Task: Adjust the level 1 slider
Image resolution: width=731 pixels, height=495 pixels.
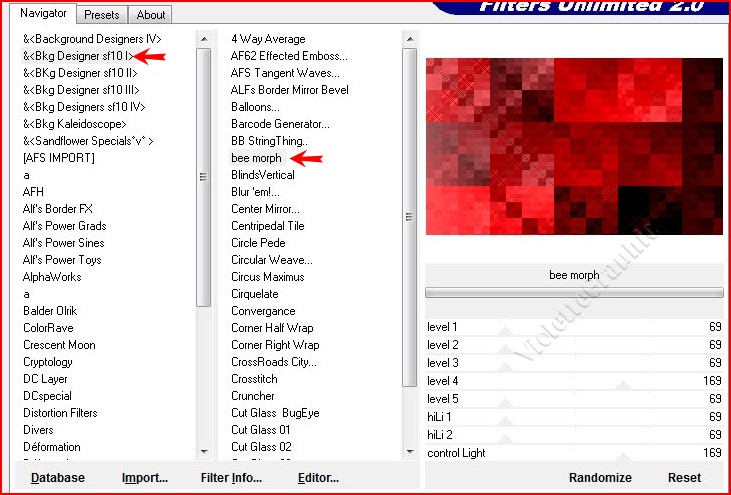Action: (x=574, y=327)
